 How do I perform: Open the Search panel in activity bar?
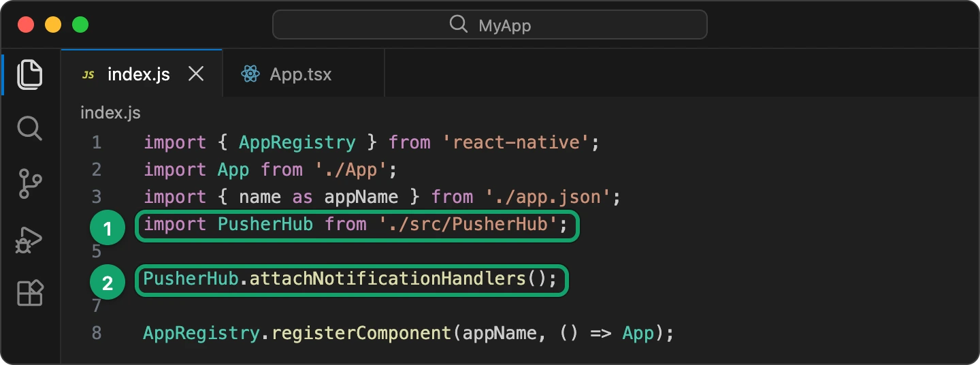pyautogui.click(x=29, y=128)
